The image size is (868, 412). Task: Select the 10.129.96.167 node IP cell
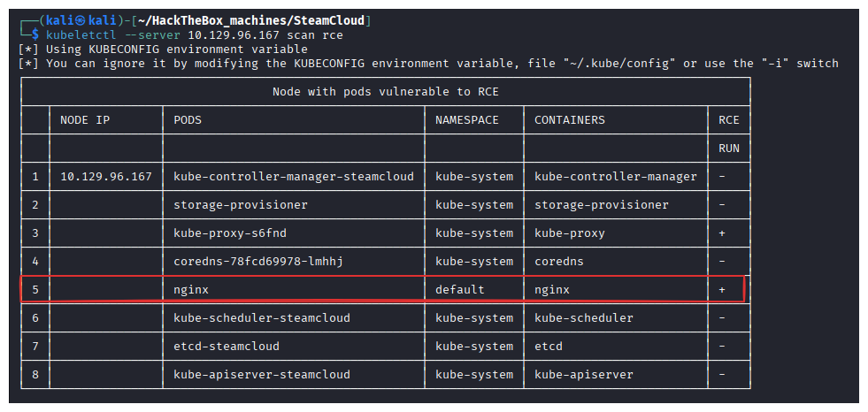click(x=105, y=177)
